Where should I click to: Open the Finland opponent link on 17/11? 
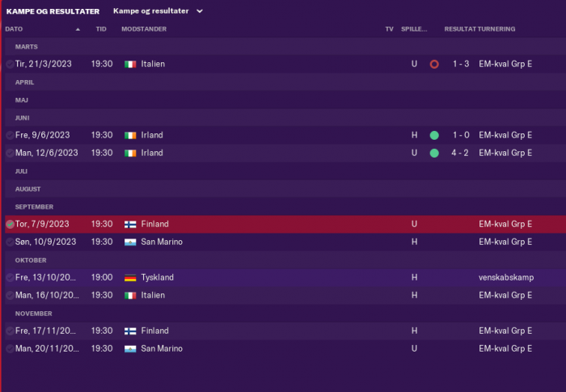pos(154,331)
